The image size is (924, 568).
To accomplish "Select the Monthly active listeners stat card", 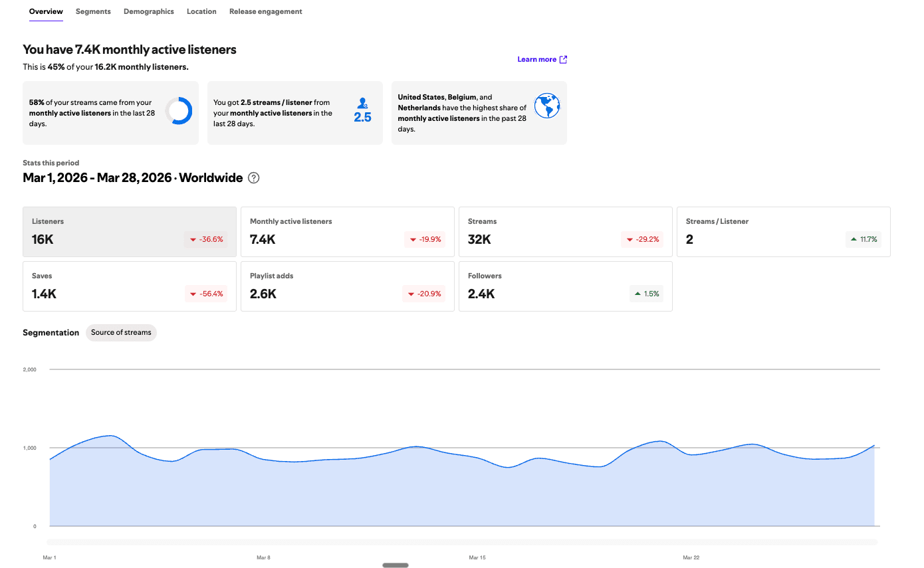I will [x=348, y=232].
